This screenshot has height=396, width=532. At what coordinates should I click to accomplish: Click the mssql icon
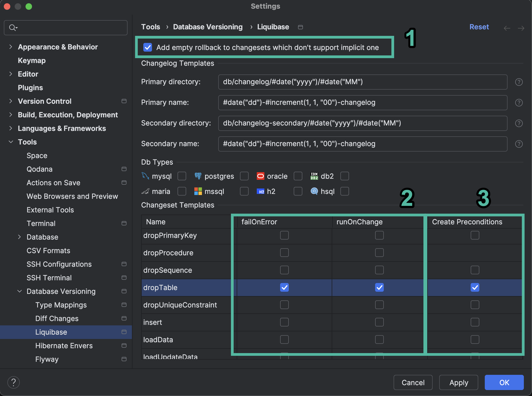[x=198, y=191]
